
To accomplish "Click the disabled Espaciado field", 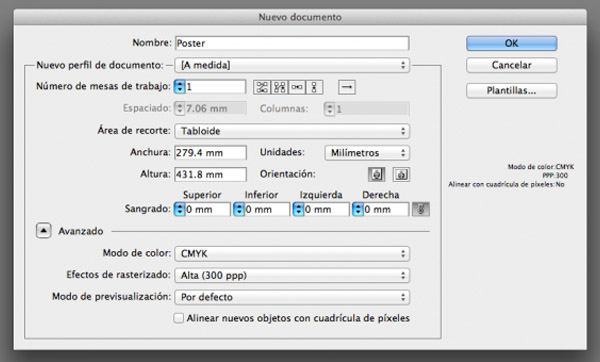I will point(215,109).
